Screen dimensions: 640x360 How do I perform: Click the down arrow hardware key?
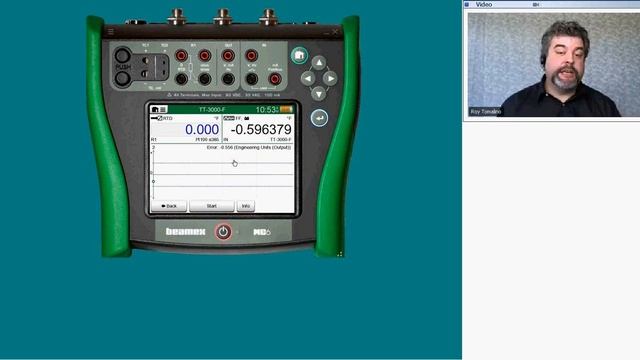[319, 94]
